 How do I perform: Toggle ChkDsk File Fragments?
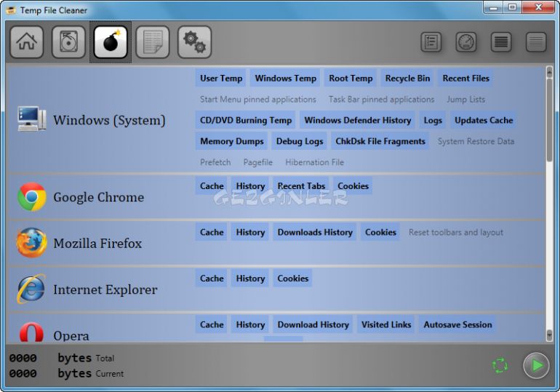coord(380,141)
